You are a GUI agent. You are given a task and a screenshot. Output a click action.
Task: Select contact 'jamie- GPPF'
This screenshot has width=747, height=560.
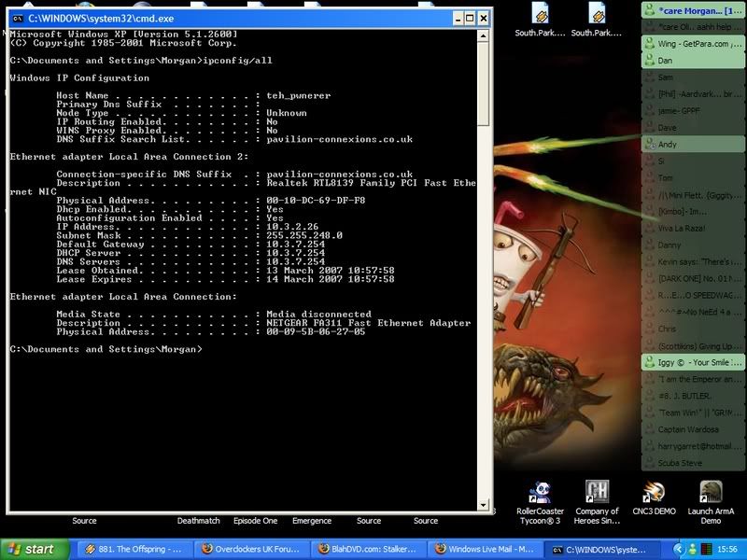tap(693, 110)
